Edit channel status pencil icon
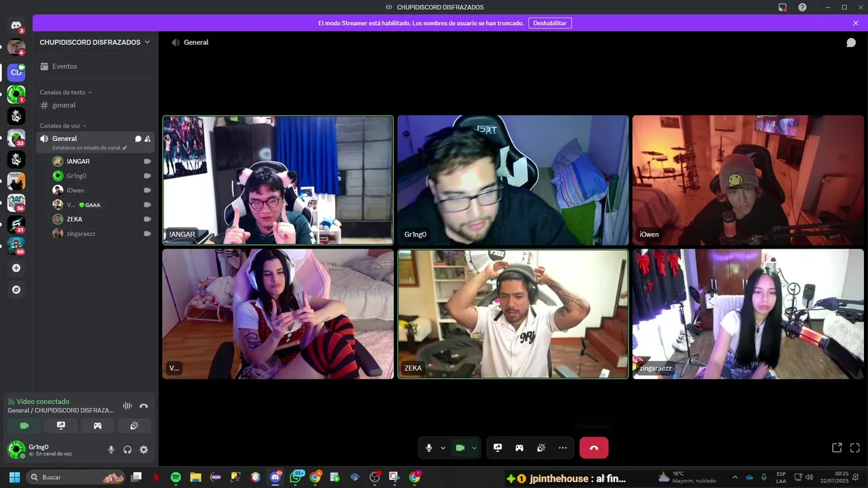 (x=125, y=148)
